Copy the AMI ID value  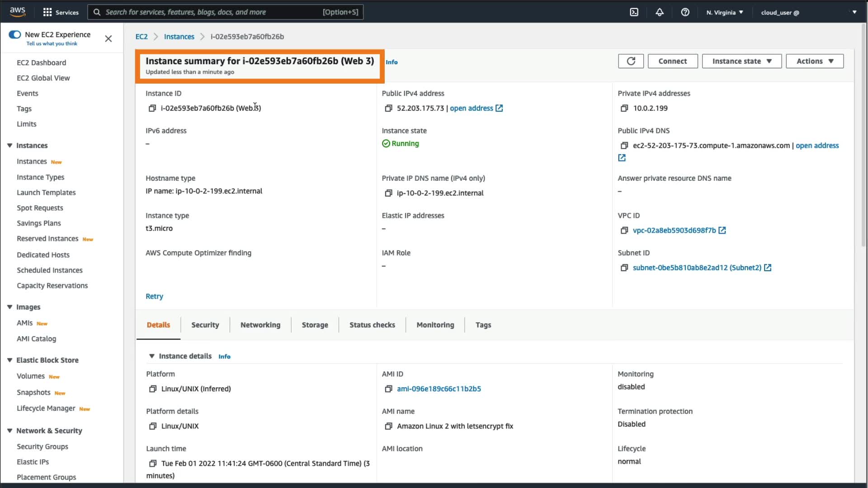pyautogui.click(x=388, y=389)
